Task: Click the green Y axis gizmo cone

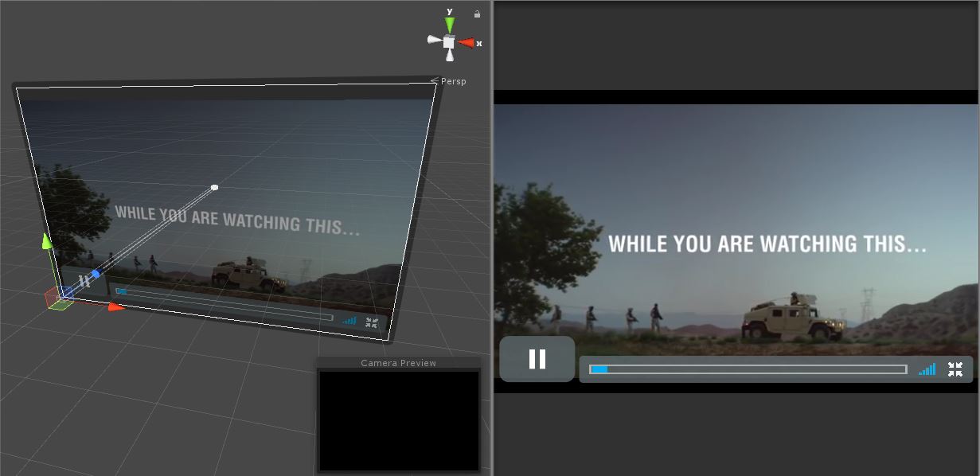Action: click(x=450, y=23)
